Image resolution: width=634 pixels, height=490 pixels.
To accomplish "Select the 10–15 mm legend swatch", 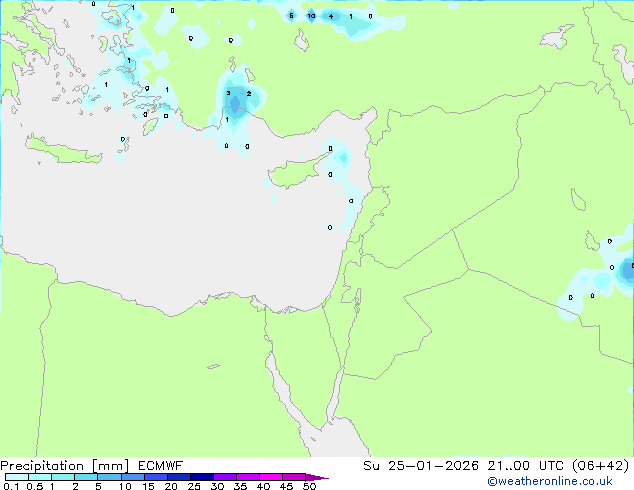I will click(132, 477).
